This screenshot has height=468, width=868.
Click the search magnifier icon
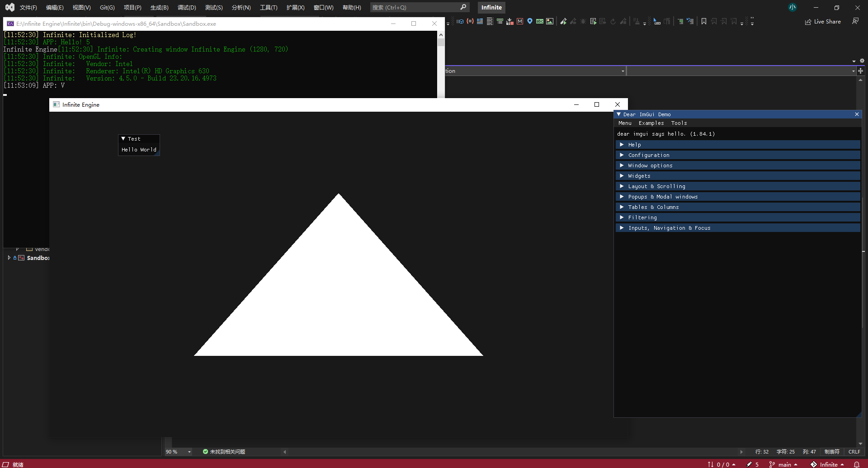click(x=463, y=7)
